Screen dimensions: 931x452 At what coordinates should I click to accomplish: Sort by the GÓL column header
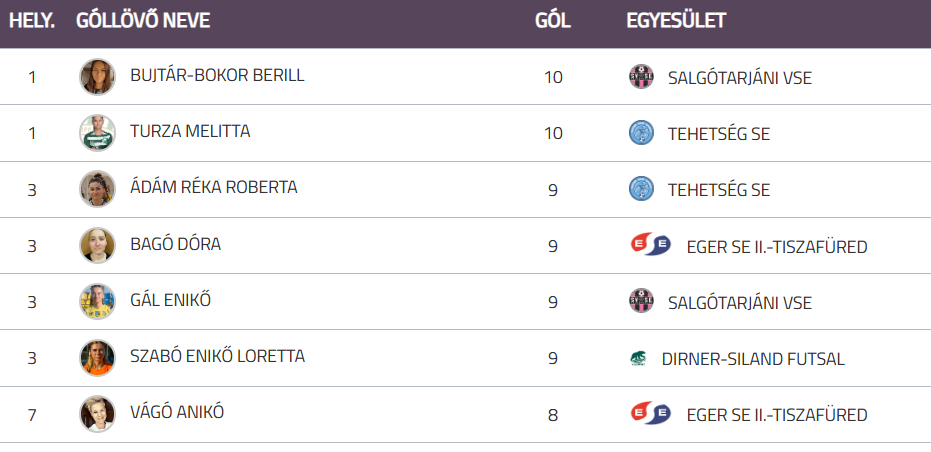point(553,21)
